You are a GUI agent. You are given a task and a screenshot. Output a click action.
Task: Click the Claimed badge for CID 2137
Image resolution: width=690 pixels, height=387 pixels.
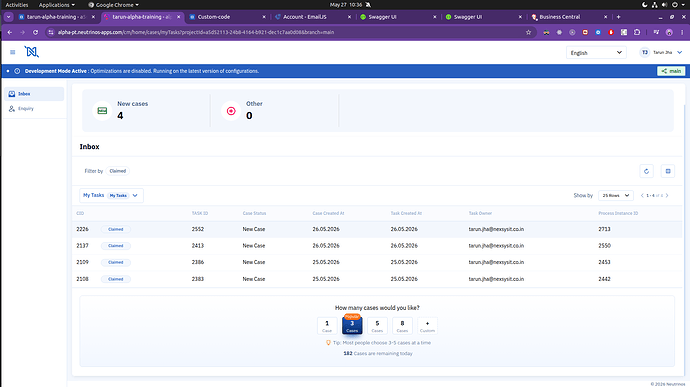[116, 246]
